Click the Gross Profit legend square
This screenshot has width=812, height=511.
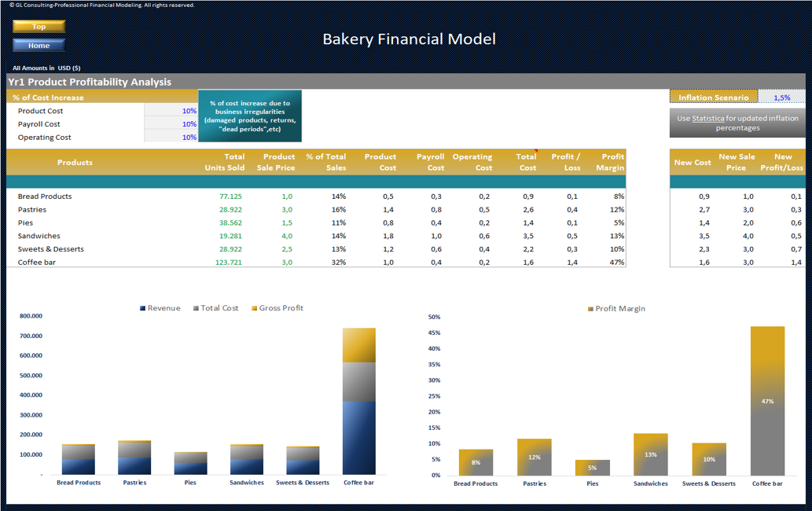point(254,308)
